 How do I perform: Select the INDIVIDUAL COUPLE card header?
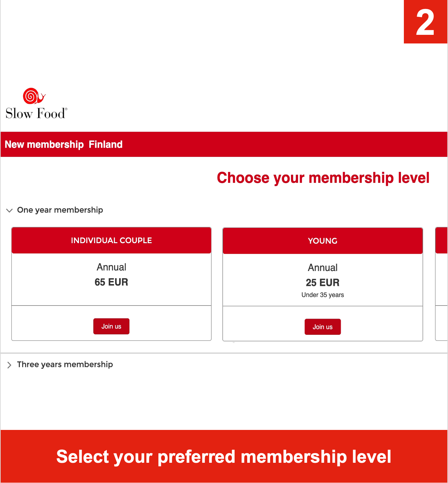click(112, 241)
